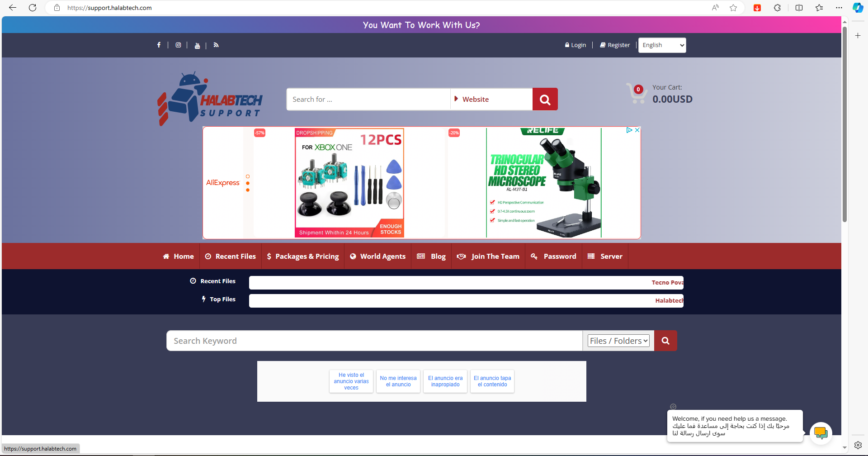Expand the English language dropdown
Screen dimensions: 868x456
(662, 45)
